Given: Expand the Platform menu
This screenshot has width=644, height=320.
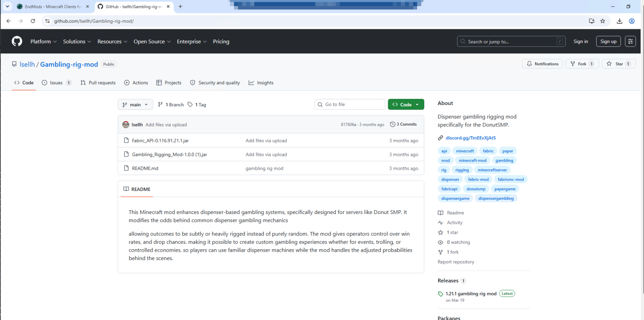Looking at the screenshot, I should pyautogui.click(x=43, y=41).
